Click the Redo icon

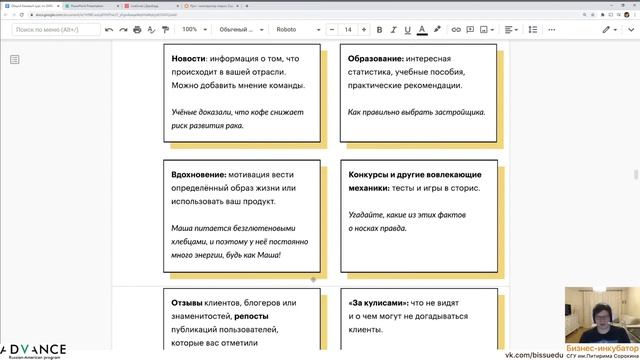pos(123,30)
